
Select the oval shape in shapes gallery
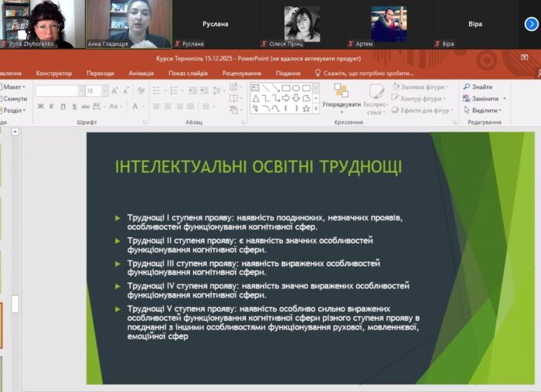coord(295,88)
